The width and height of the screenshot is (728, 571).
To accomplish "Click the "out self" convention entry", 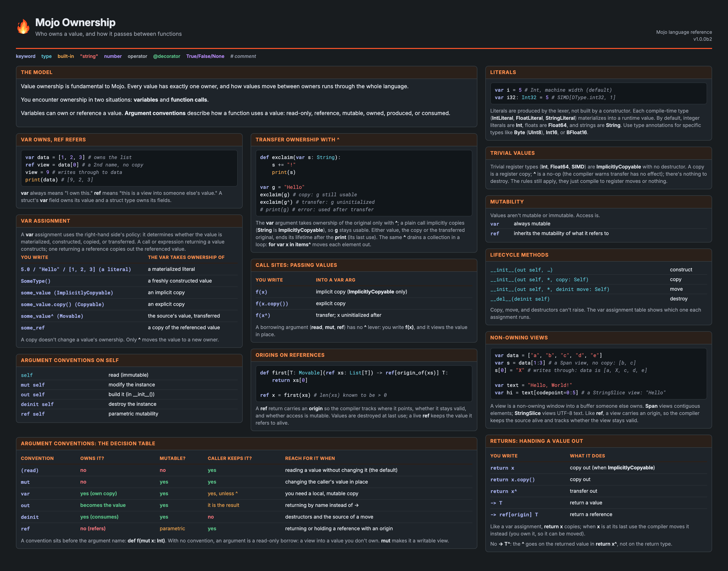I will (33, 395).
